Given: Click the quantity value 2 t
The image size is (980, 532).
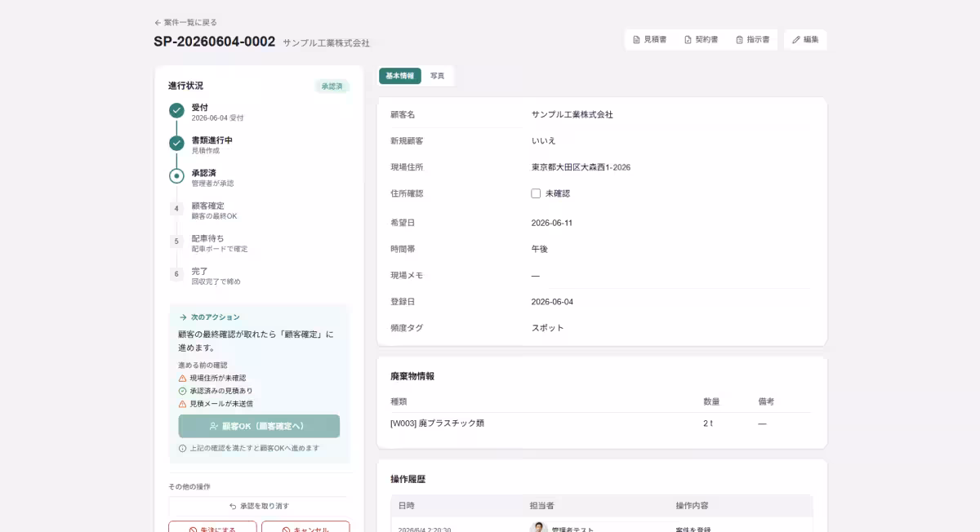Looking at the screenshot, I should [708, 423].
